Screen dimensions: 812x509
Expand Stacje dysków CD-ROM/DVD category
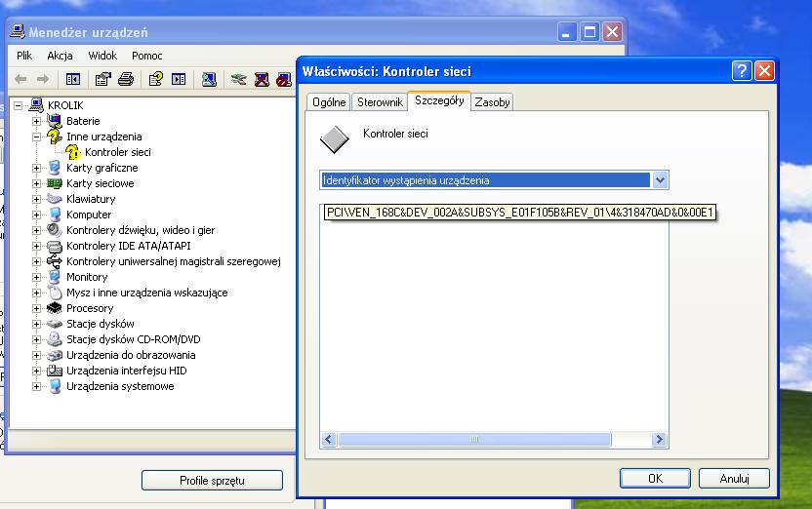click(36, 339)
